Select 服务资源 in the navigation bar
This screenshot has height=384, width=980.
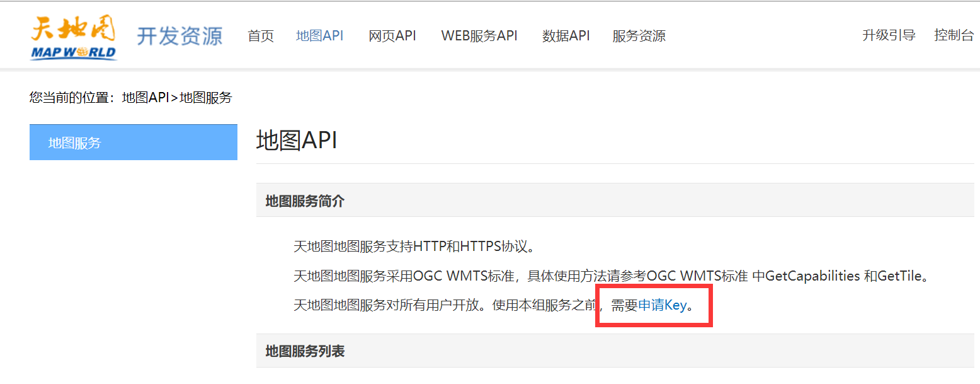[639, 36]
